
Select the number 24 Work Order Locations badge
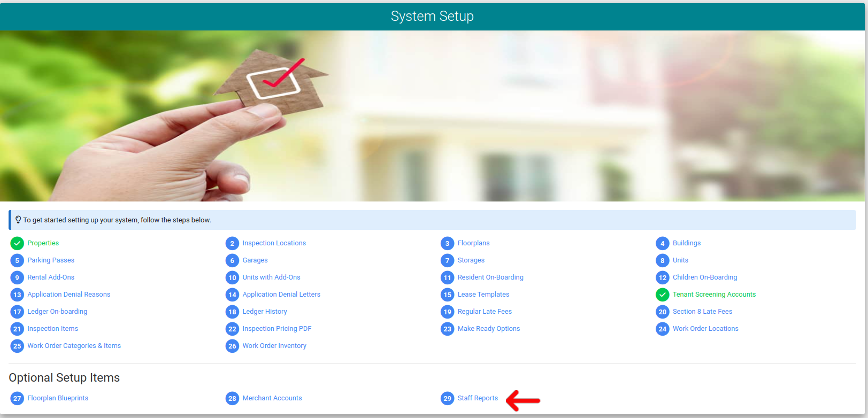(662, 329)
